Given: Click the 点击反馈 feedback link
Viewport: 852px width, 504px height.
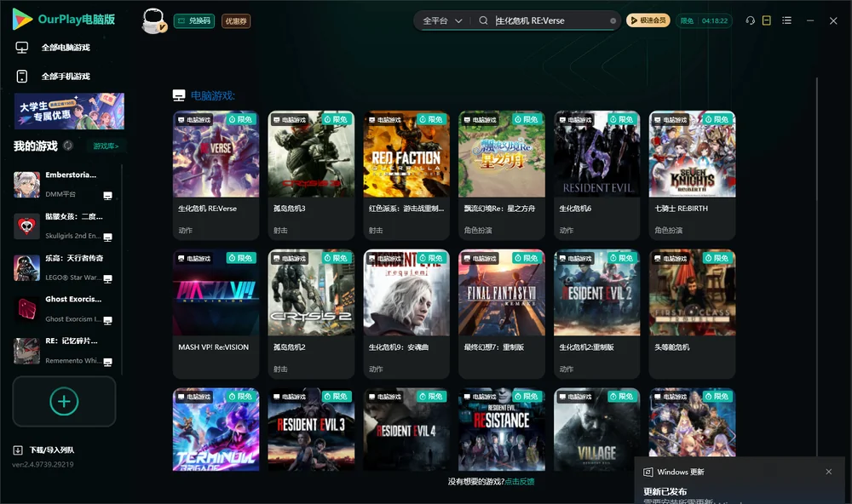Looking at the screenshot, I should (520, 481).
